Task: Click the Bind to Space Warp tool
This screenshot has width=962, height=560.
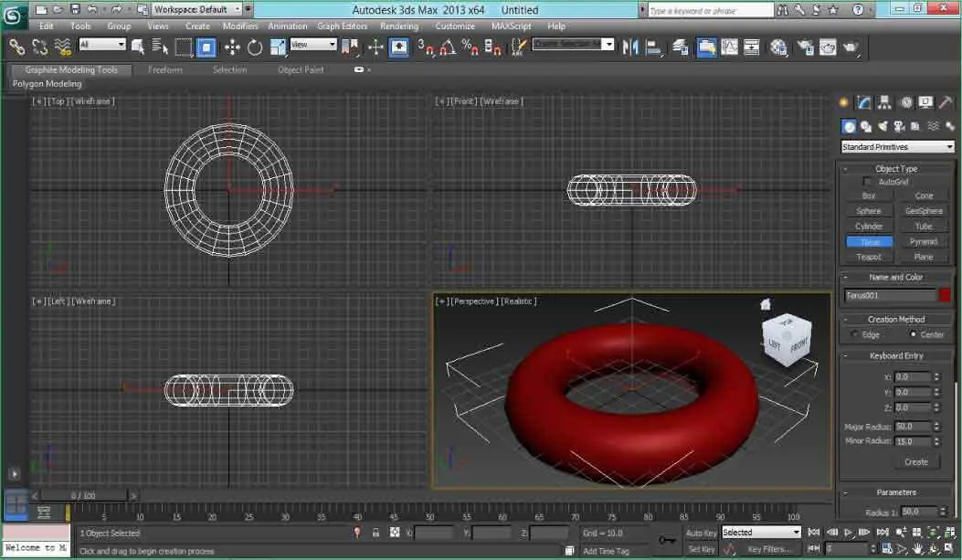Action: coord(62,47)
